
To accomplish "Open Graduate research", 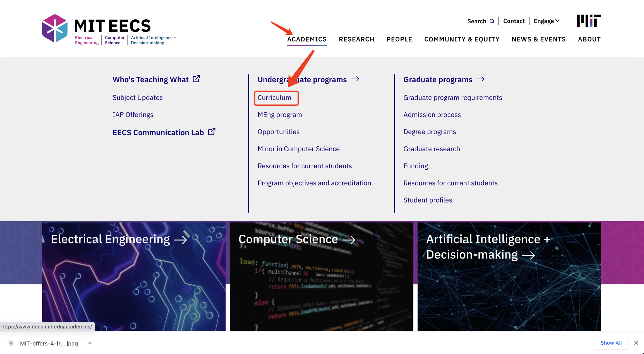I will (432, 149).
